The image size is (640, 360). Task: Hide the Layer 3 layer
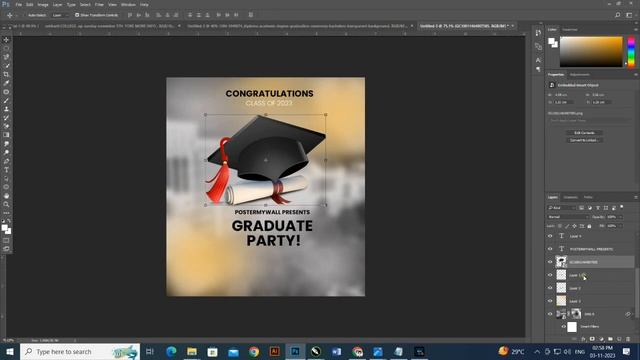[550, 301]
